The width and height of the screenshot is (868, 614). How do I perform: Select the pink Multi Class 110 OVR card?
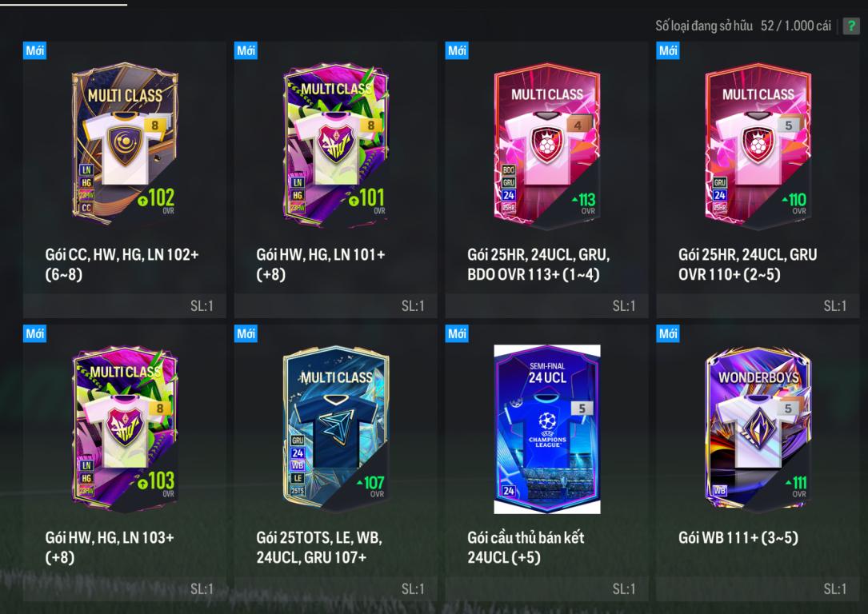click(758, 144)
